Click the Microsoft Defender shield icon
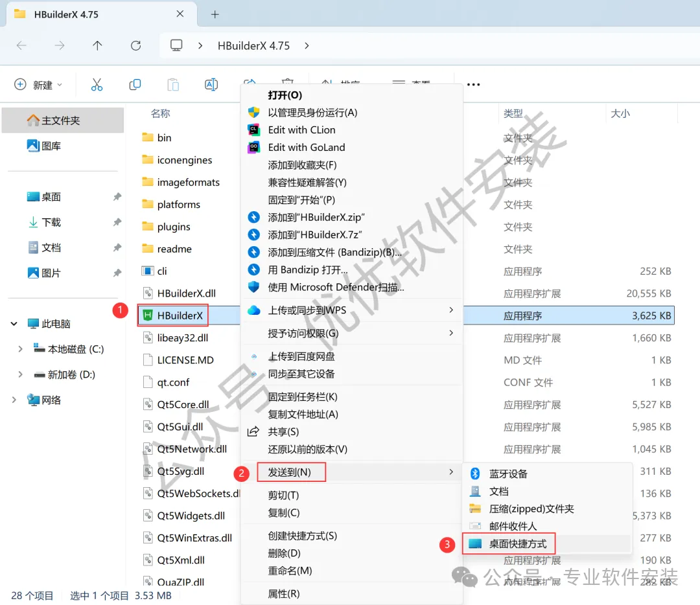This screenshot has height=605, width=700. 253,287
